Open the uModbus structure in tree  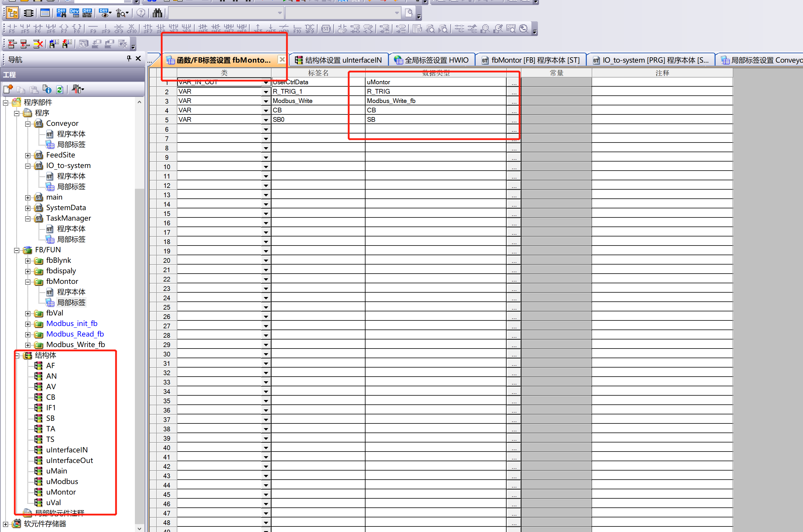[x=62, y=481]
